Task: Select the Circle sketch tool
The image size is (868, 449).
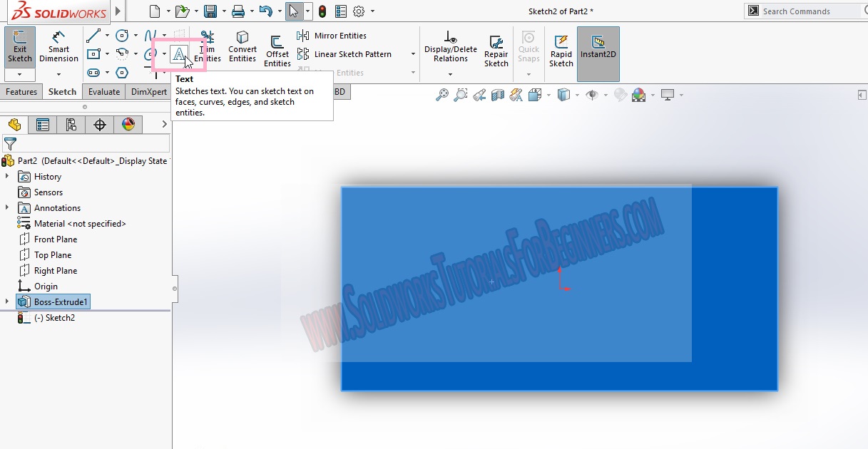Action: tap(122, 35)
